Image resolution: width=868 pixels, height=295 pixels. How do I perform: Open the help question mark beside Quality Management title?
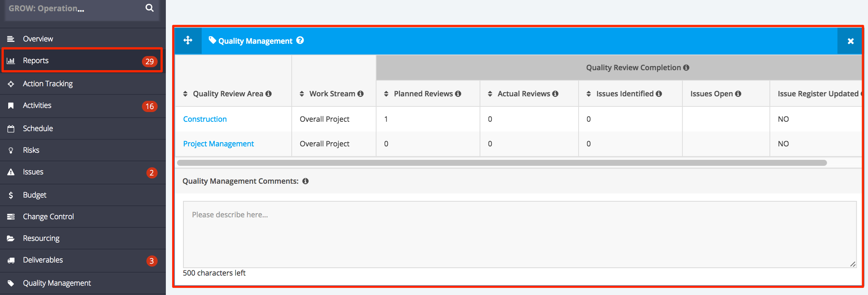pos(300,40)
